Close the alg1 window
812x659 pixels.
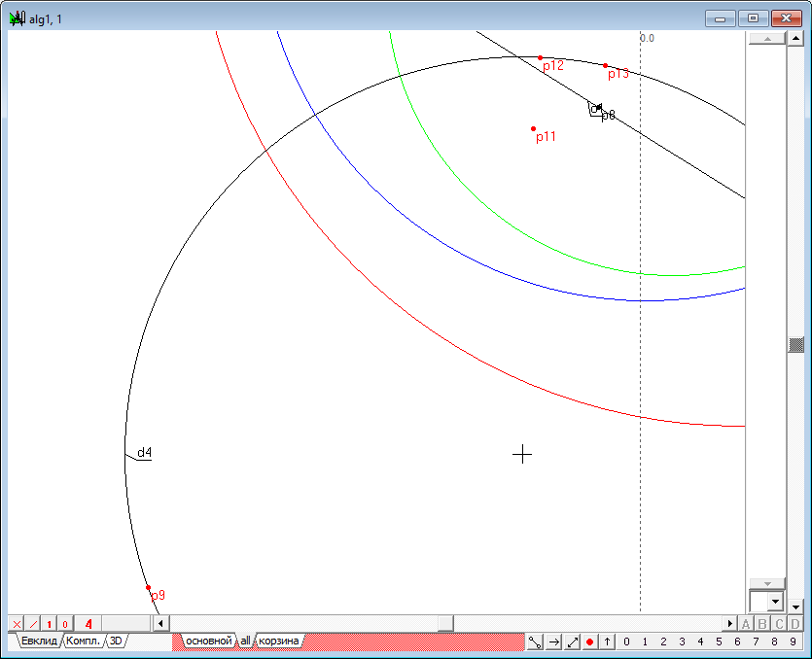pos(786,18)
